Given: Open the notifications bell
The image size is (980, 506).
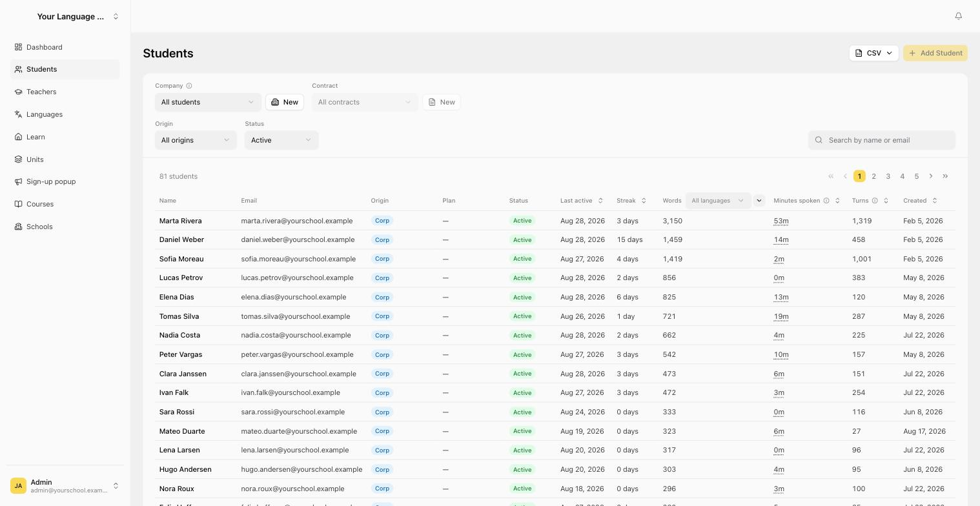Looking at the screenshot, I should (x=958, y=16).
